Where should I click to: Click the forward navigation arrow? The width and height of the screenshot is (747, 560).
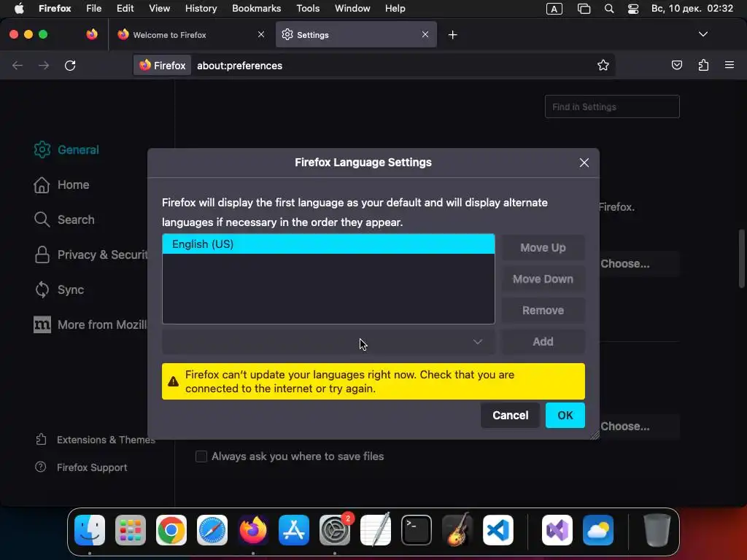[44, 65]
